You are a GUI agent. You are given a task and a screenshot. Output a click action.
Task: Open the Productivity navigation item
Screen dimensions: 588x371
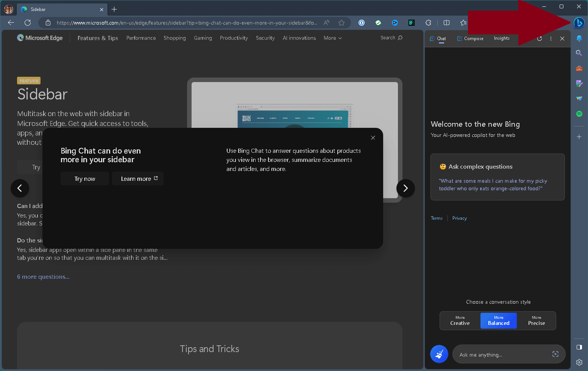coord(234,38)
